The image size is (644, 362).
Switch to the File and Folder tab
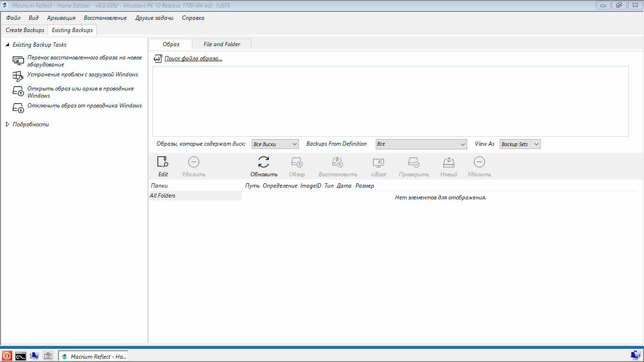pyautogui.click(x=222, y=44)
